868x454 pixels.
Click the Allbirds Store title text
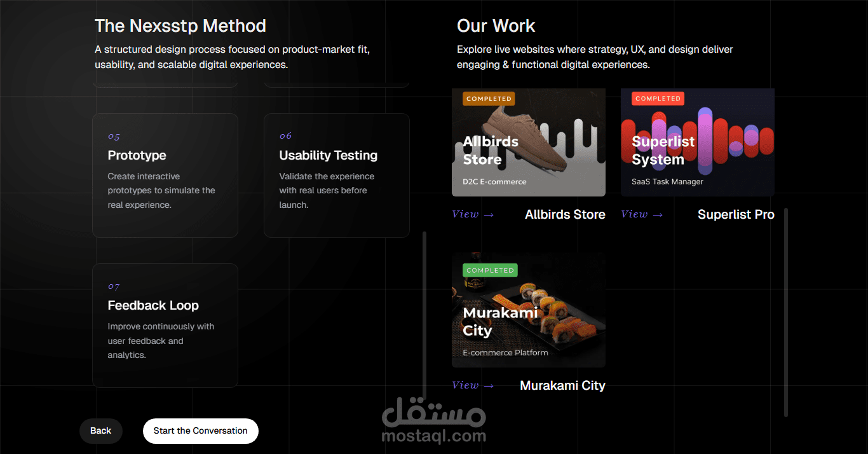[x=565, y=214]
